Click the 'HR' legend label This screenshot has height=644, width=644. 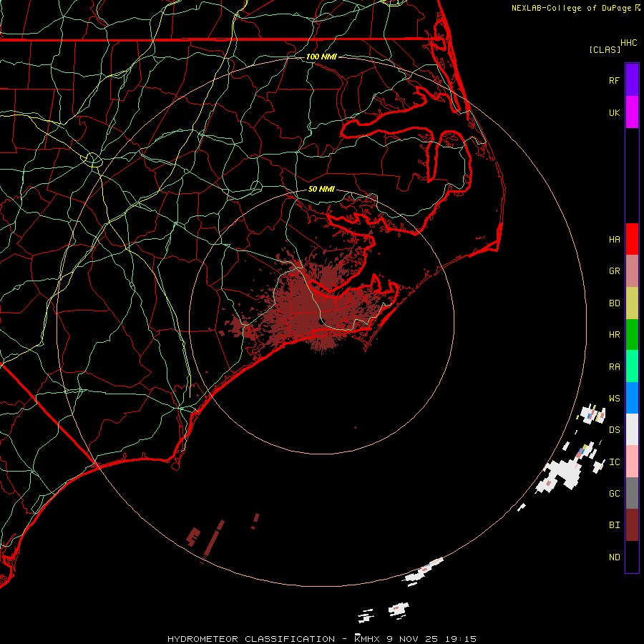614,335
